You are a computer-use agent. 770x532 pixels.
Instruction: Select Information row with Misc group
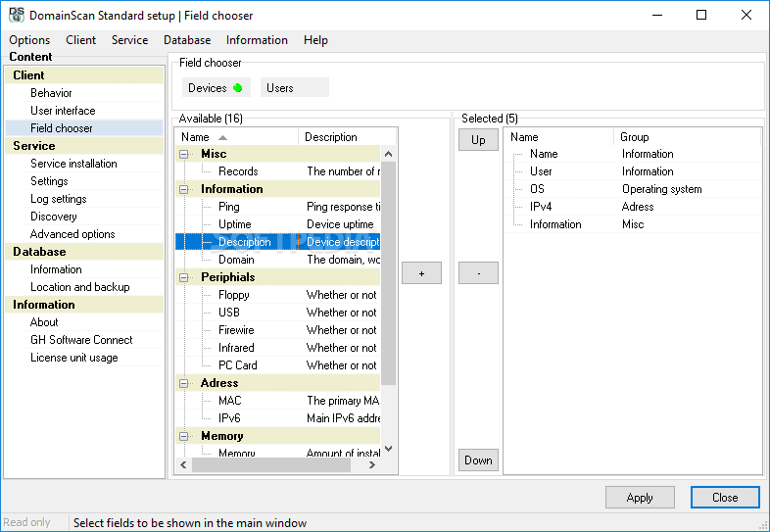(634, 224)
